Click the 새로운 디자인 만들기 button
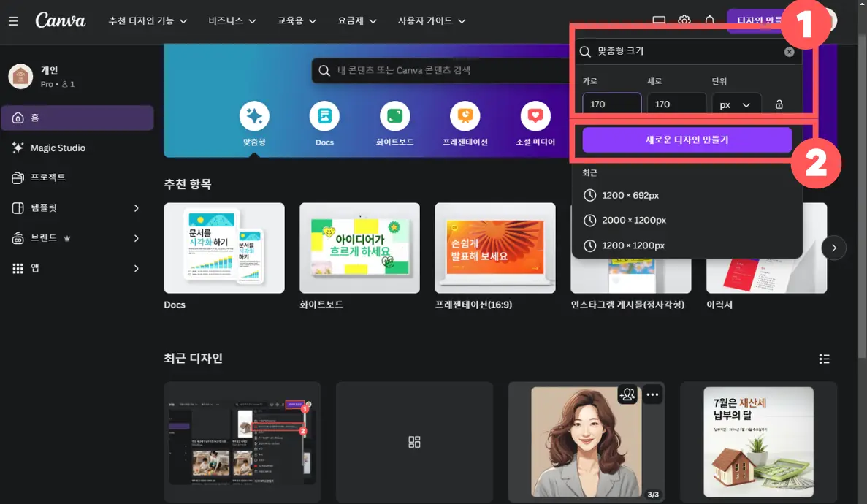Image resolution: width=867 pixels, height=504 pixels. click(x=687, y=139)
